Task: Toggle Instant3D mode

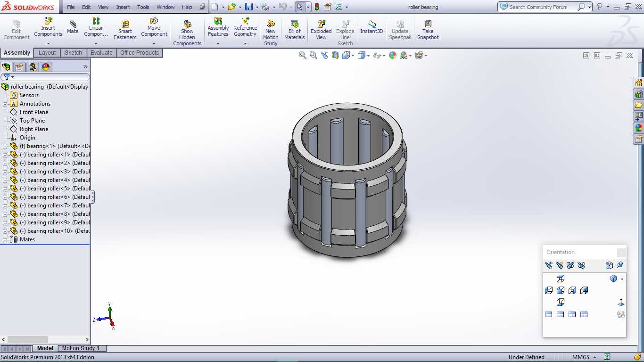Action: pyautogui.click(x=372, y=27)
